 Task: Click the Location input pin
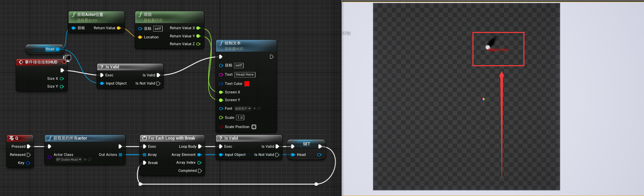(x=140, y=37)
